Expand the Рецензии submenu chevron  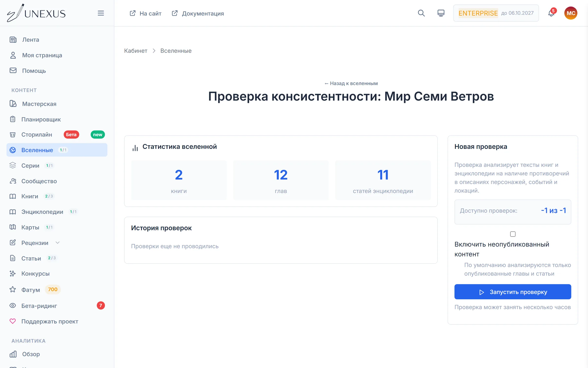pos(58,243)
